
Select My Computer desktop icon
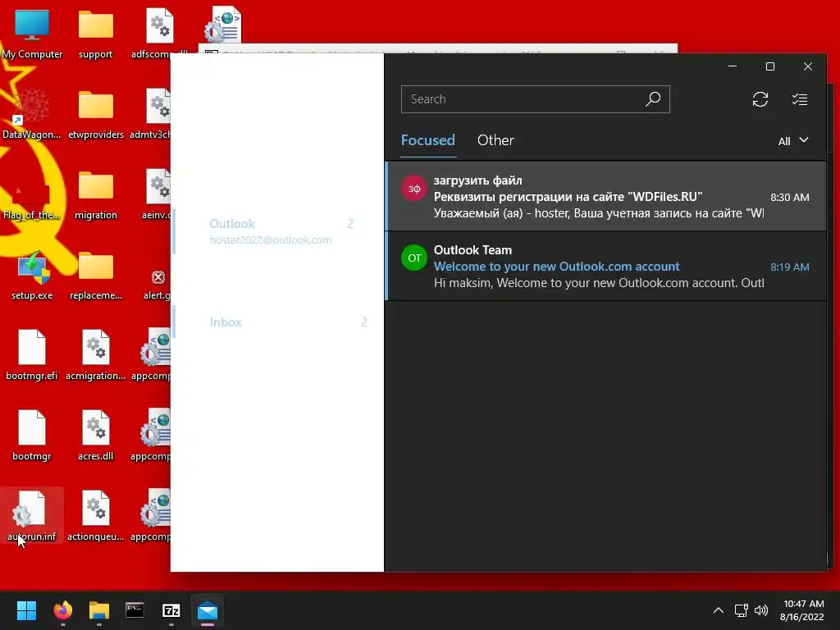coord(32,34)
